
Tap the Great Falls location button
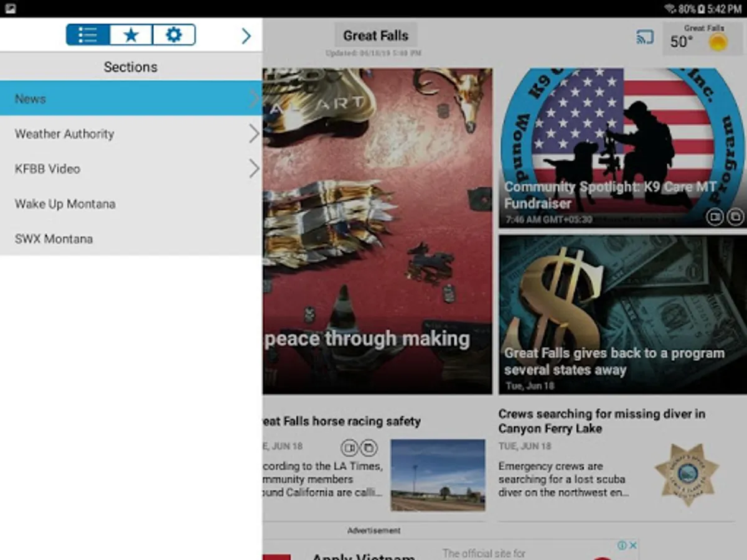376,35
